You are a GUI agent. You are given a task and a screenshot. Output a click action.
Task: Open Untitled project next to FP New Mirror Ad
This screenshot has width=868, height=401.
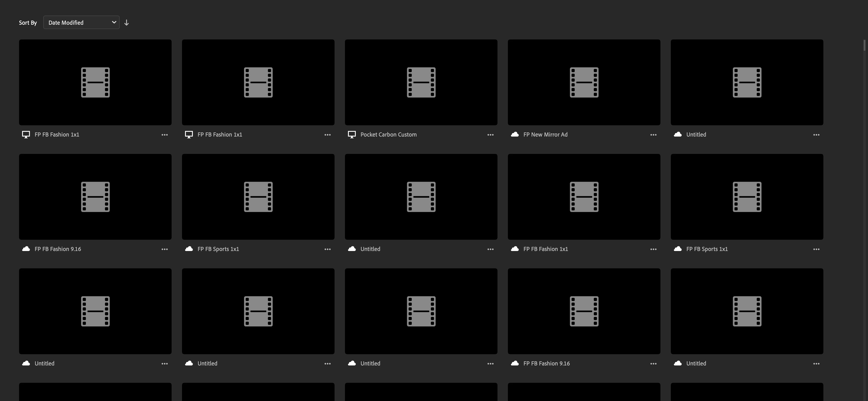pos(747,82)
